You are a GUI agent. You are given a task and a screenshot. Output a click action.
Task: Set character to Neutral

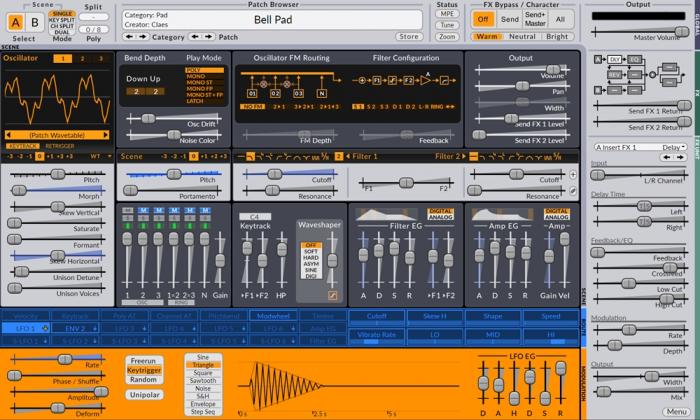[x=522, y=37]
